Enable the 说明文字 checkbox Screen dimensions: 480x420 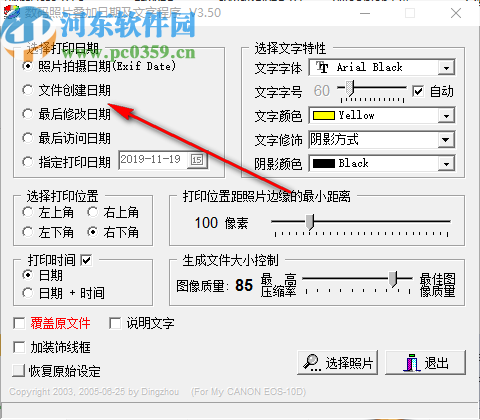click(115, 323)
